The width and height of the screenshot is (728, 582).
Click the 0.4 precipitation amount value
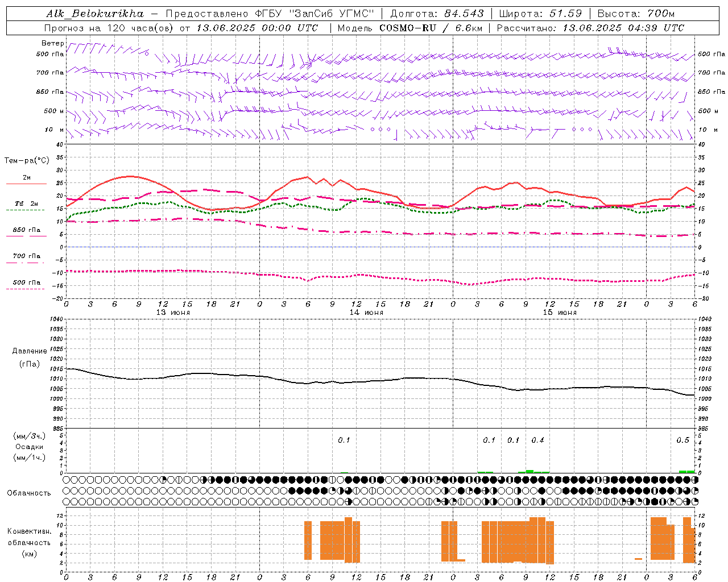pos(537,440)
